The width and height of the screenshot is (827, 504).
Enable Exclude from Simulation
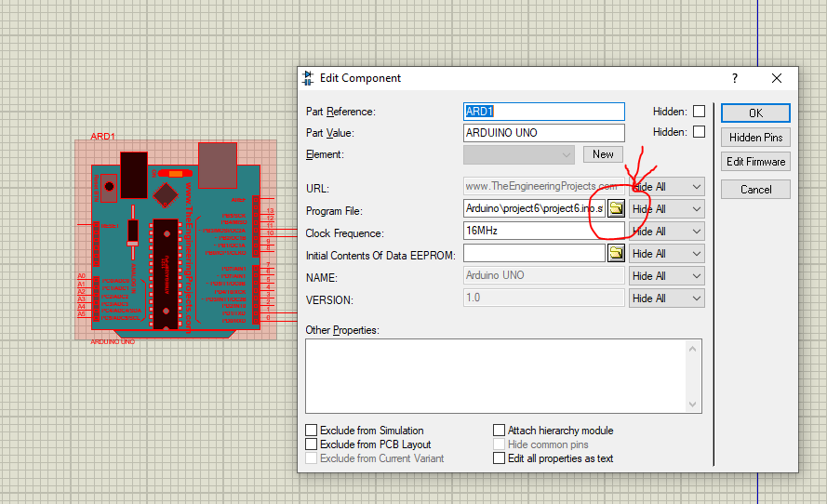click(312, 431)
